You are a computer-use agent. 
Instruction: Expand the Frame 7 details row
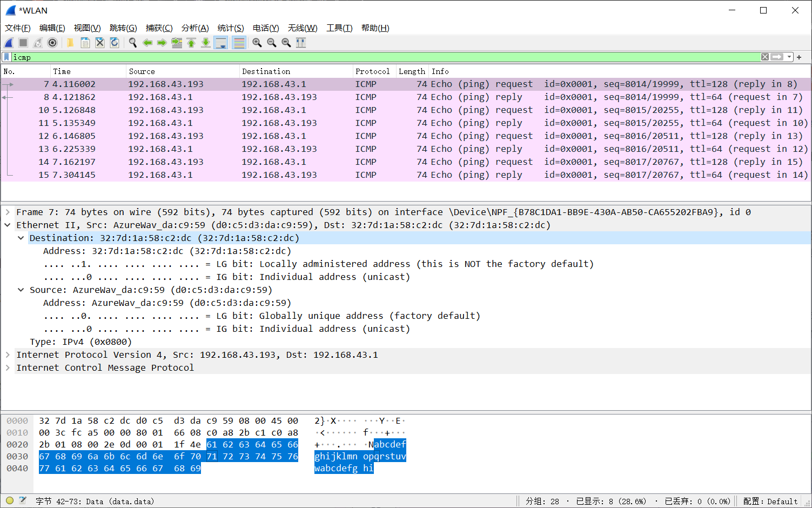[8, 212]
